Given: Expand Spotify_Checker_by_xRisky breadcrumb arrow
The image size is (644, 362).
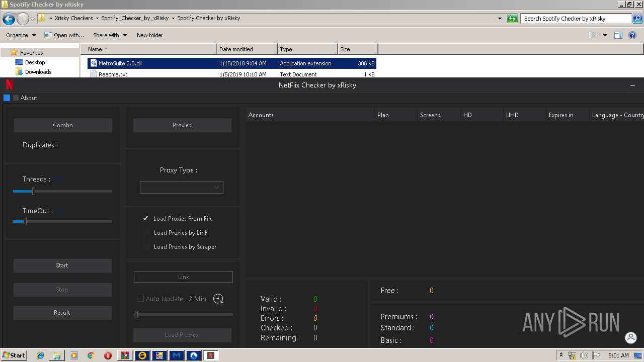Looking at the screenshot, I should coord(173,18).
